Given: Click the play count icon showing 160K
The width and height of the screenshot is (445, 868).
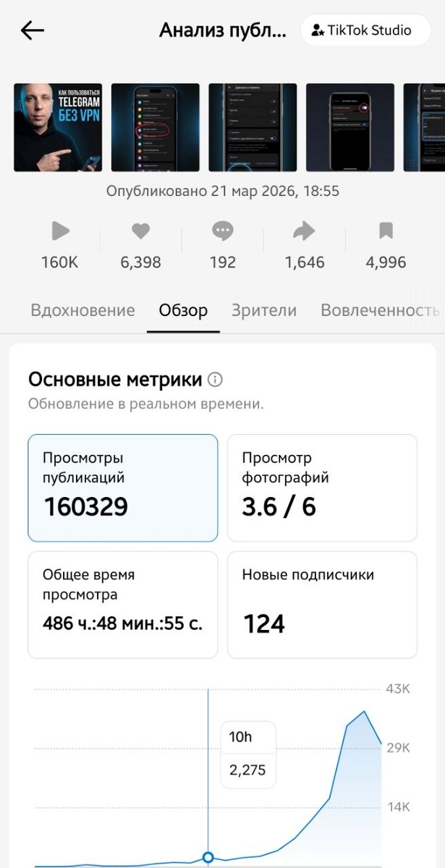Looking at the screenshot, I should (x=60, y=231).
